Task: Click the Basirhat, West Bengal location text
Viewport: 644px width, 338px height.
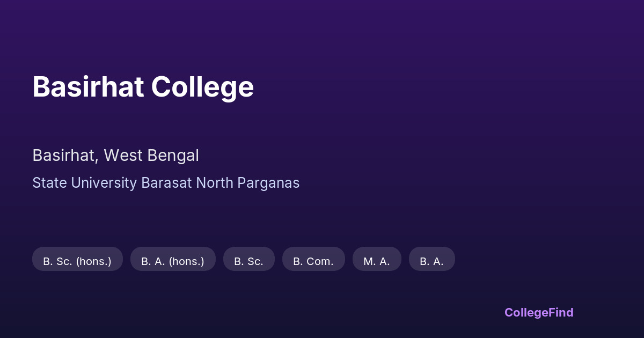Action: point(115,156)
